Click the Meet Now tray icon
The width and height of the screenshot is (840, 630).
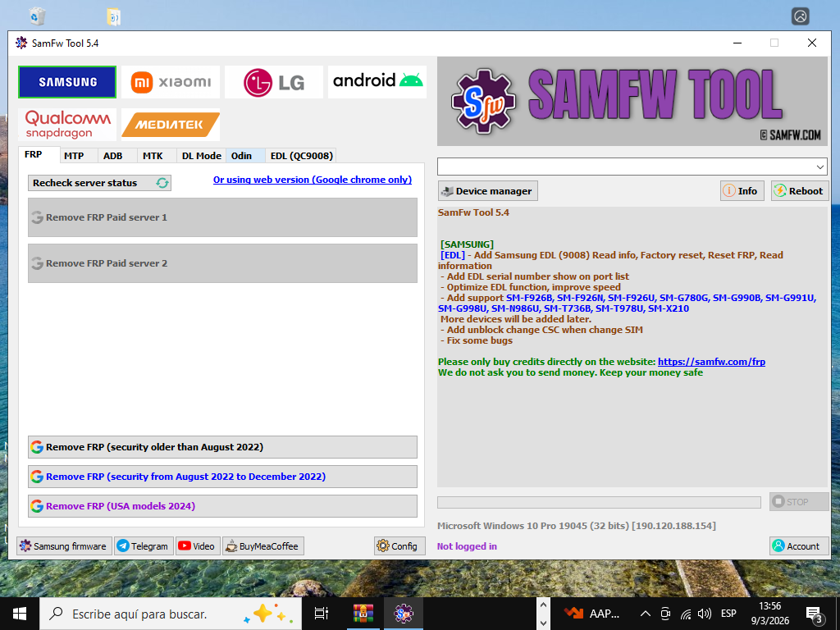point(666,614)
